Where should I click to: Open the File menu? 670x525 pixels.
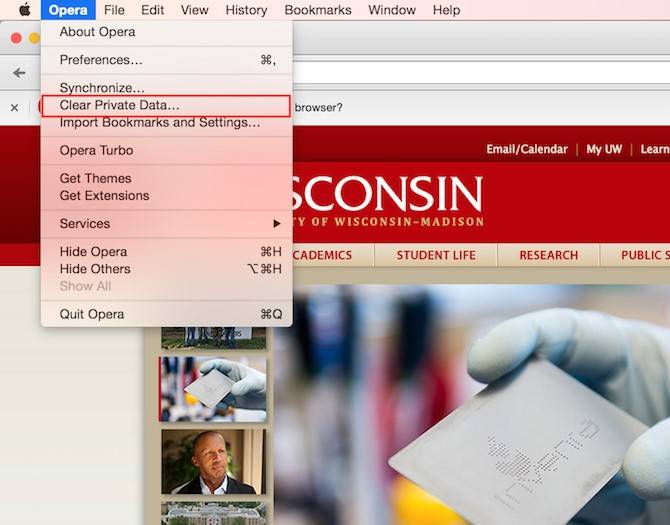click(x=114, y=10)
